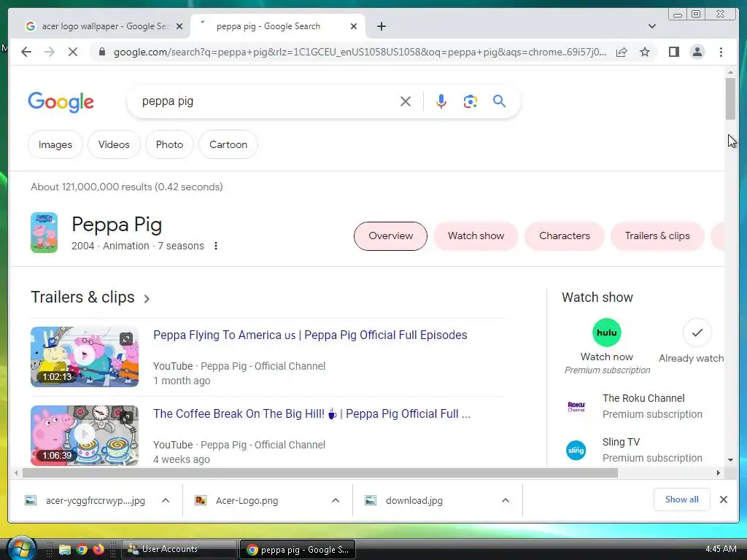
Task: Expand Acer-Logo.png download options
Action: click(336, 500)
